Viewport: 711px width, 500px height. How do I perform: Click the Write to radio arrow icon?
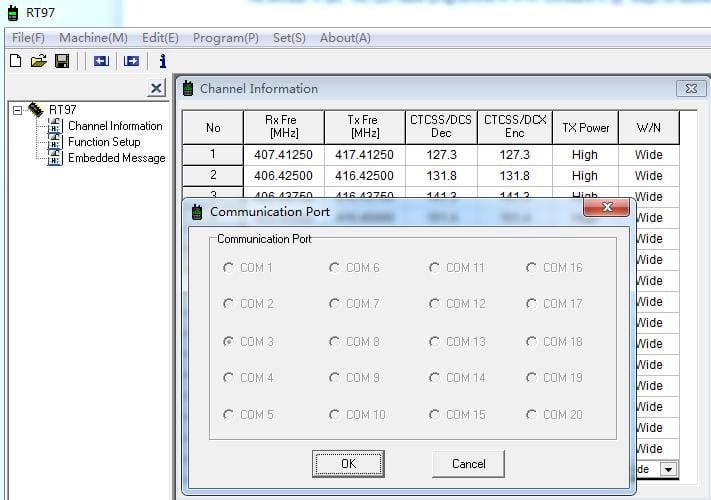click(131, 61)
